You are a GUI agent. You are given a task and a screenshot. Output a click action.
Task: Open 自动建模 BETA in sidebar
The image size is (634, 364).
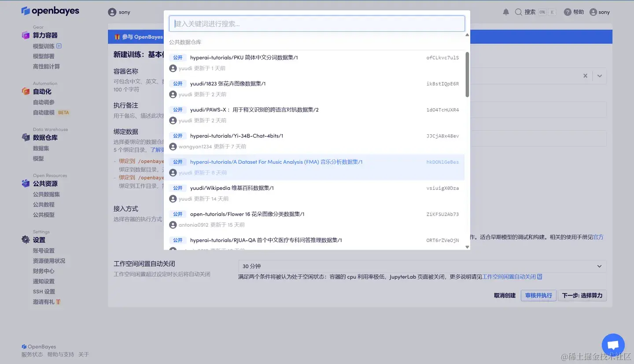click(x=51, y=112)
